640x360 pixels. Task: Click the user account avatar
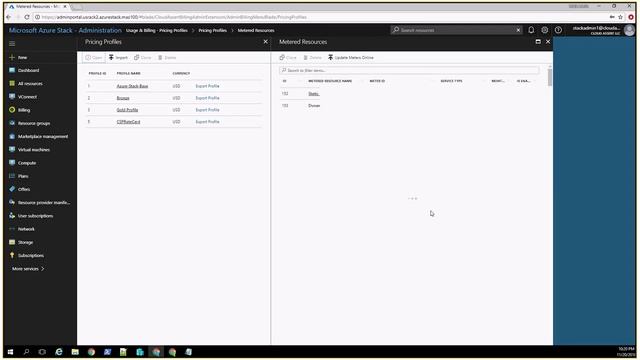629,31
